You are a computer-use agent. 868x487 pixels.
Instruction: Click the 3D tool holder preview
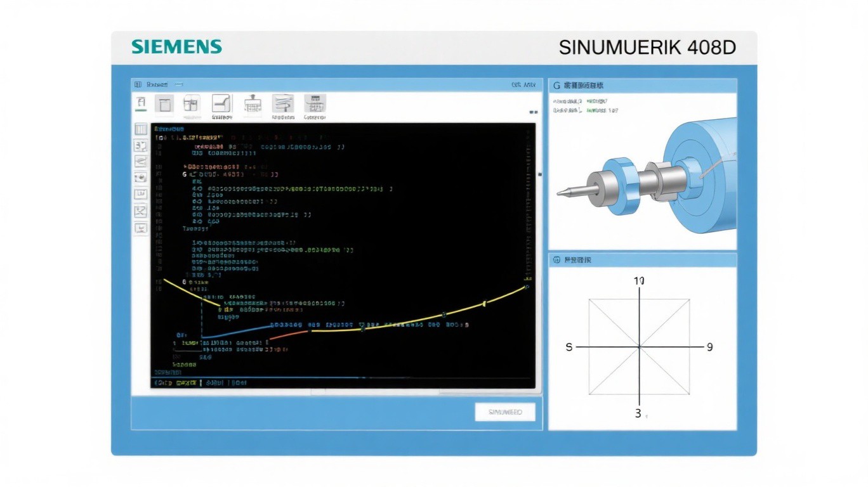point(647,174)
